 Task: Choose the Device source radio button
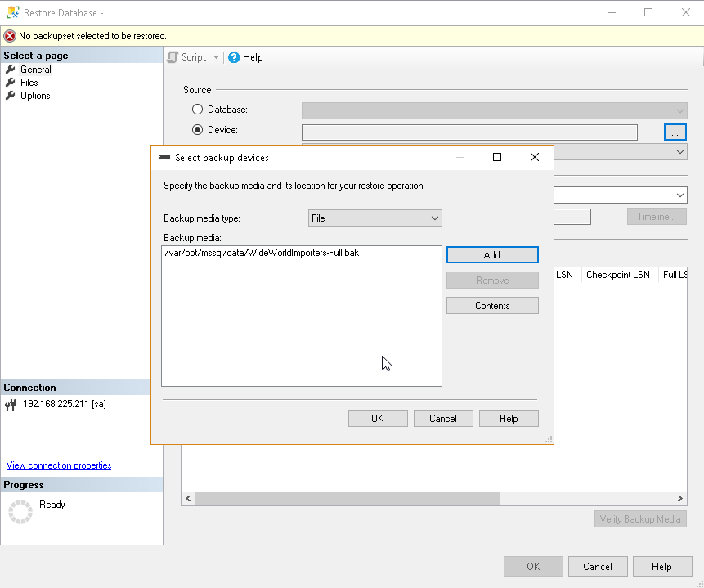(x=197, y=130)
